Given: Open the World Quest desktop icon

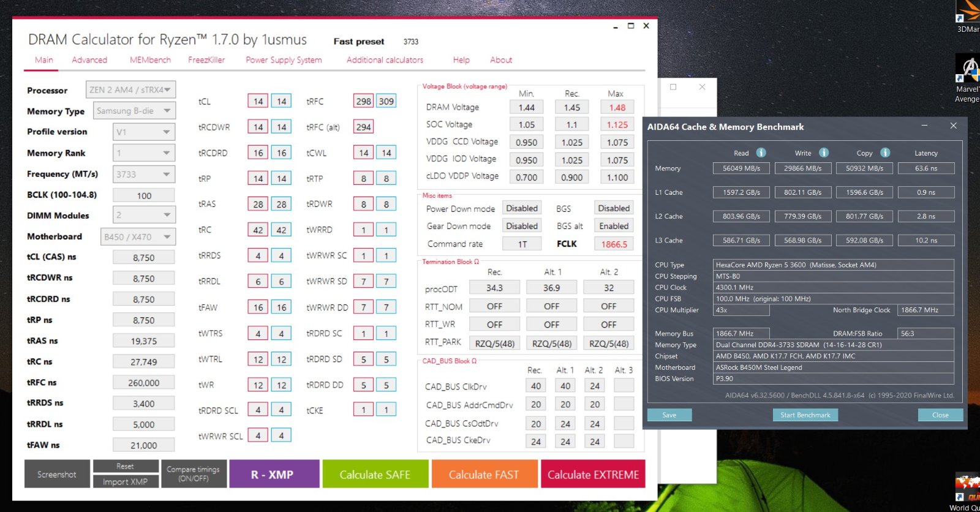Looking at the screenshot, I should (x=967, y=492).
